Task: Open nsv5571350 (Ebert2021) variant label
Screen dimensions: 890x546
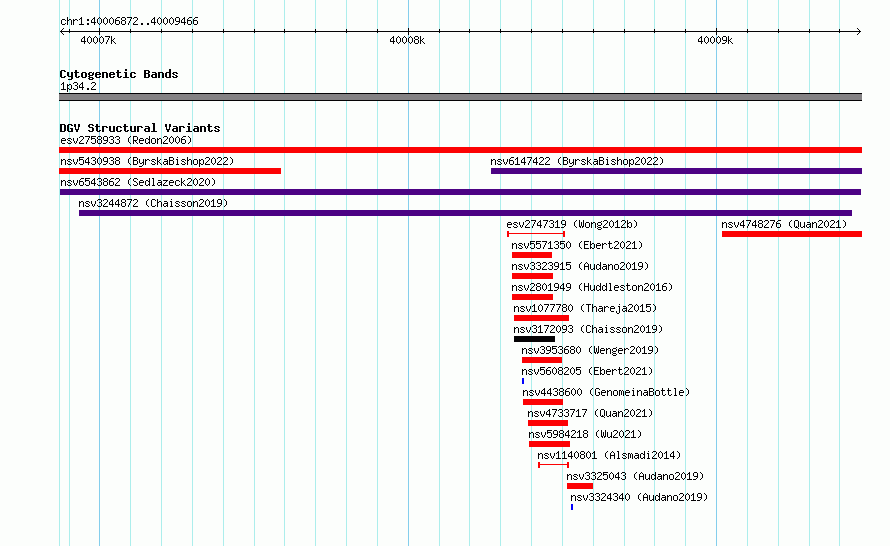Action: [577, 245]
